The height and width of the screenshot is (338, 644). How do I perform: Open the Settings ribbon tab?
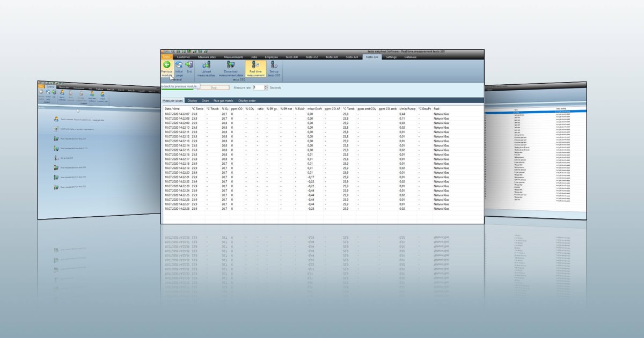coord(391,57)
